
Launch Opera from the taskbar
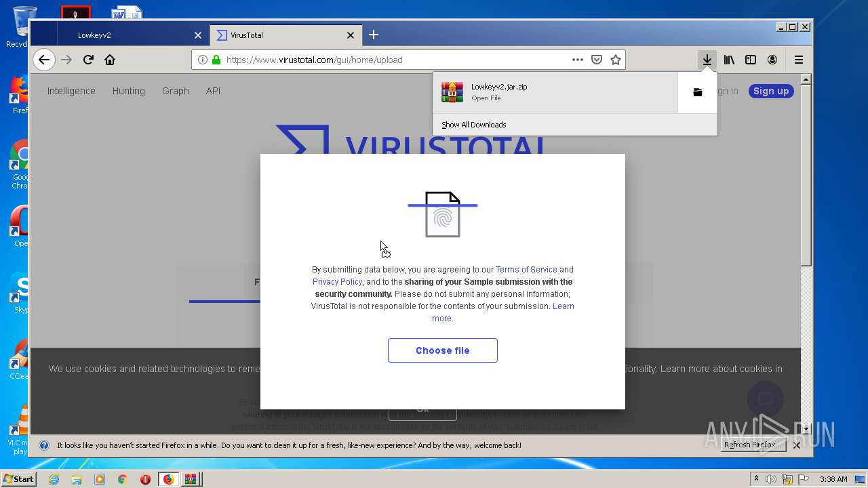[145, 479]
